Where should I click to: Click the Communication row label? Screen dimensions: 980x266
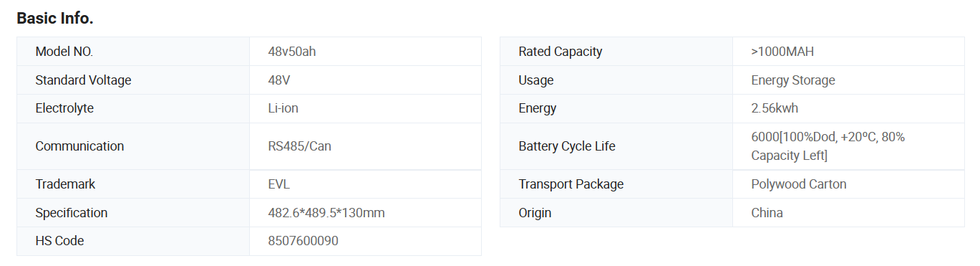pos(79,146)
